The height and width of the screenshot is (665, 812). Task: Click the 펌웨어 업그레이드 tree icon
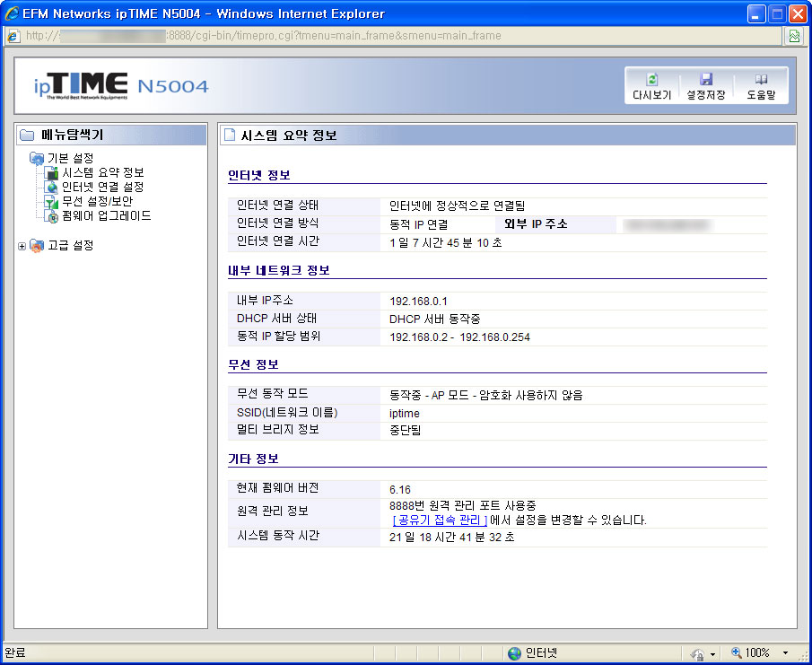tap(51, 216)
